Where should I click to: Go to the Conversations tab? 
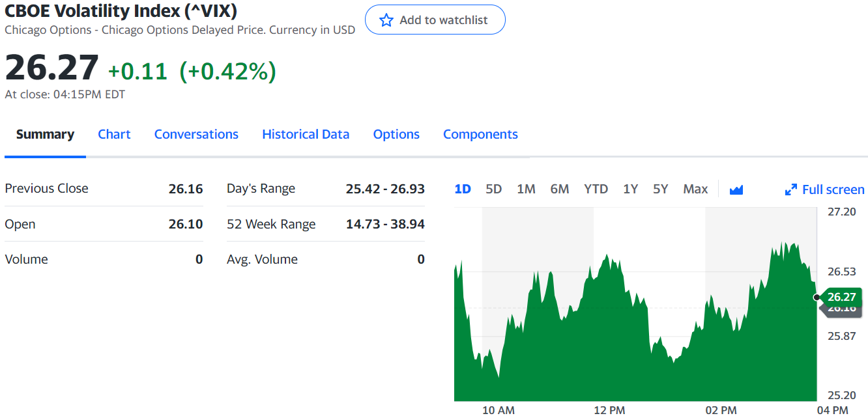[196, 134]
